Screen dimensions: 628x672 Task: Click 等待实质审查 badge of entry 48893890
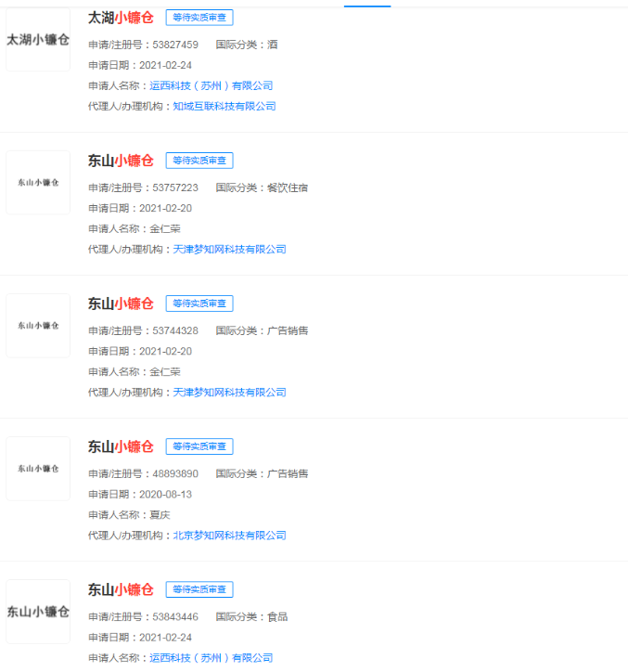tap(199, 447)
